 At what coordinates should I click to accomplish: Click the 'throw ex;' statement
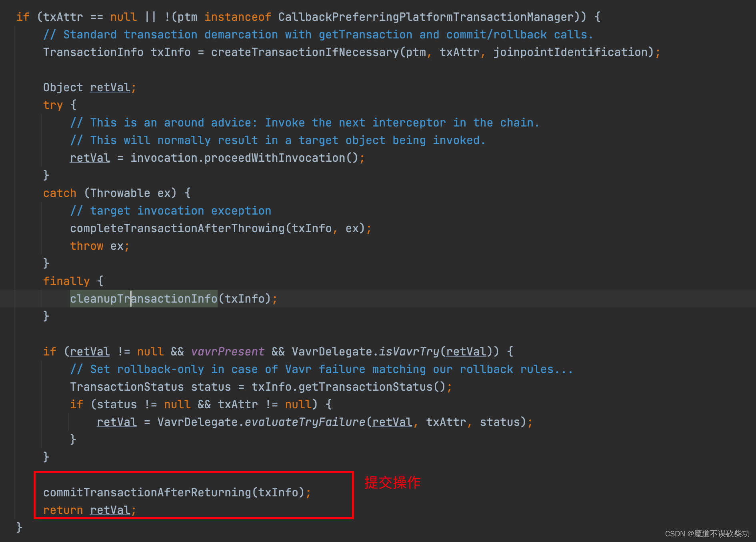click(x=100, y=246)
